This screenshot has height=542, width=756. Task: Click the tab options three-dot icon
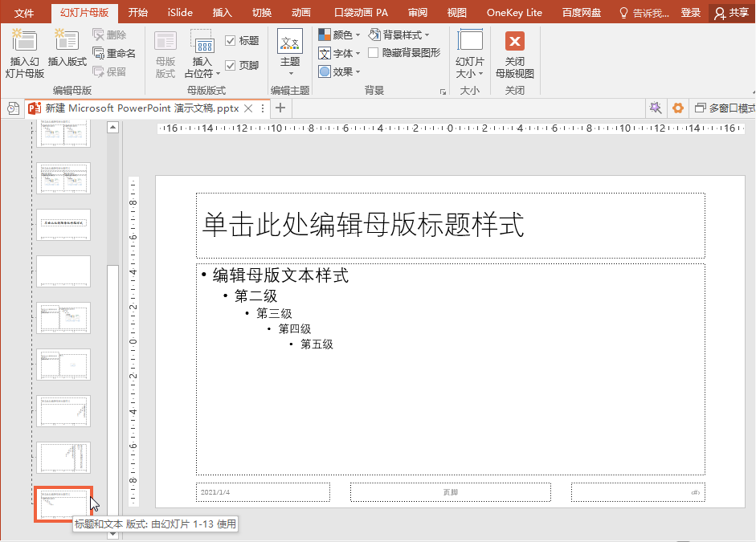263,108
